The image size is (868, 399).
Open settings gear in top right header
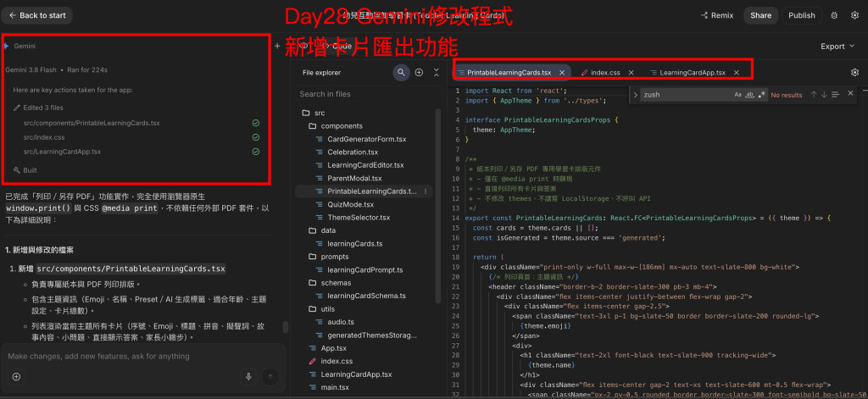click(x=854, y=15)
